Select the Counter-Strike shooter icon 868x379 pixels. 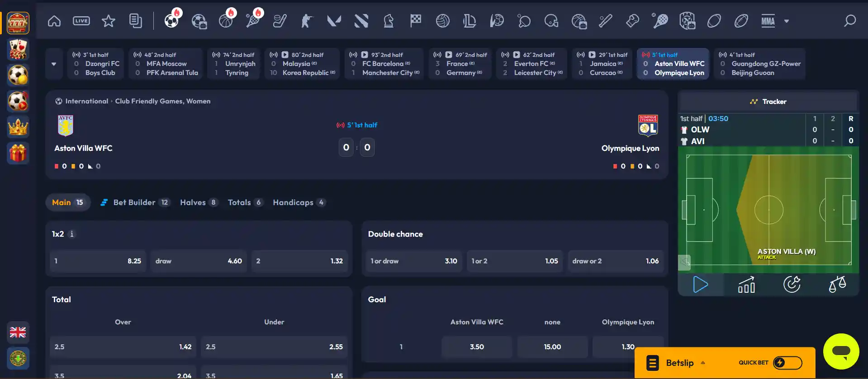[x=307, y=21]
